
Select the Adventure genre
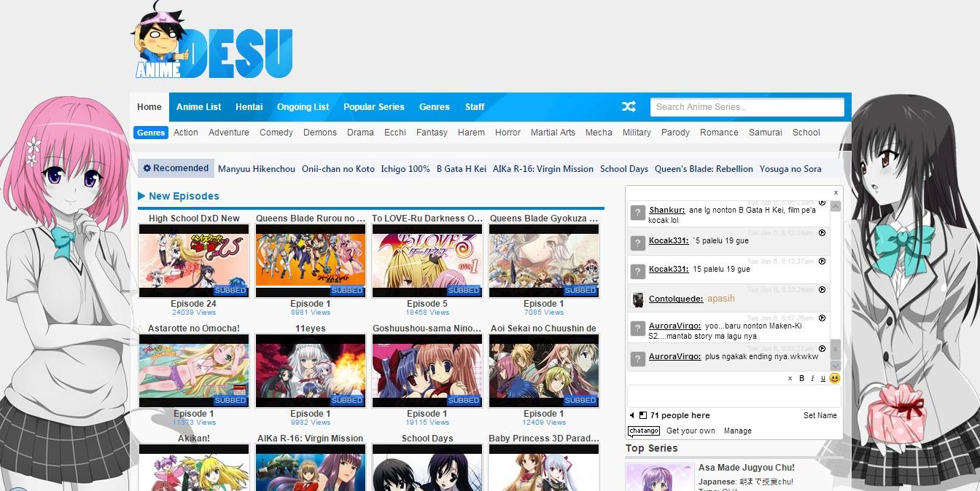coord(229,133)
